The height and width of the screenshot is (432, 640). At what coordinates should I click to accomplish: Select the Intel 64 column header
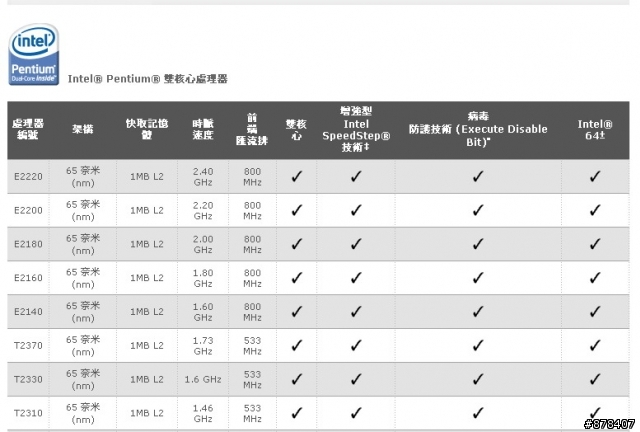tap(595, 129)
